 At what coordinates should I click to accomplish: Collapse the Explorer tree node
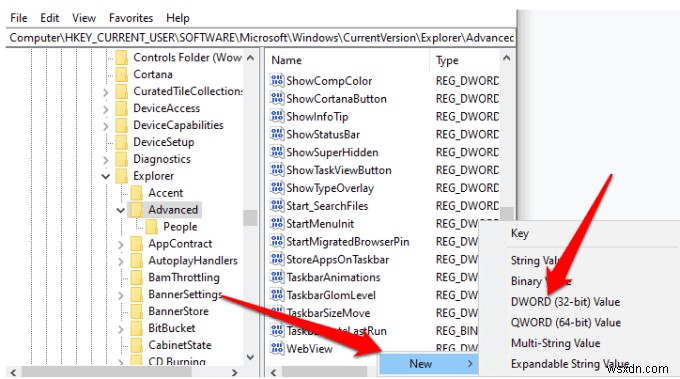click(x=105, y=176)
